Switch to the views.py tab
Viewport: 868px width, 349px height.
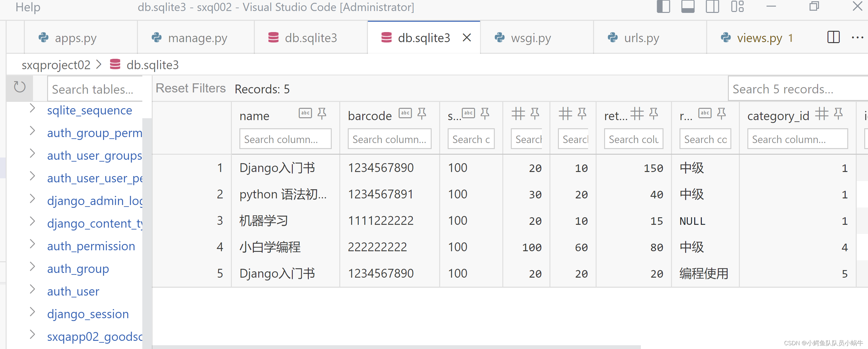760,38
